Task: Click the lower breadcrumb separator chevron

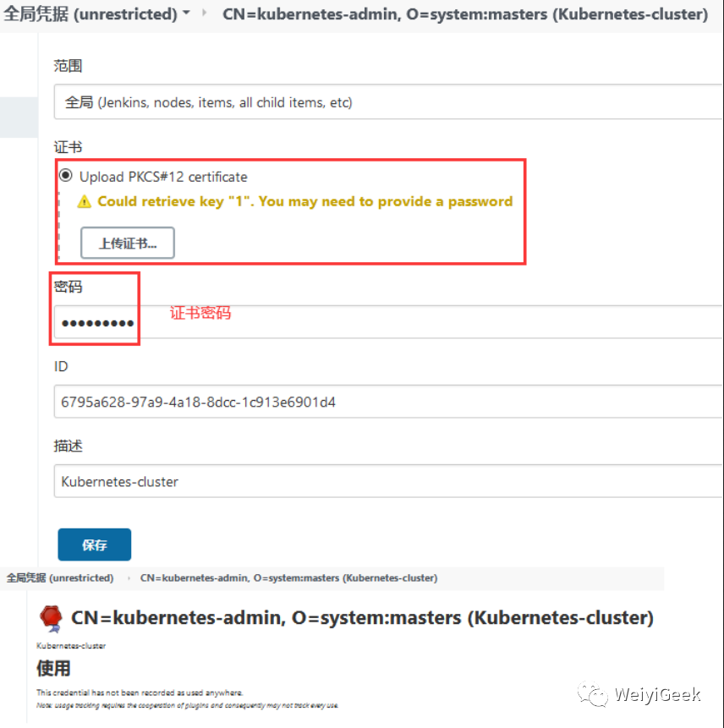Action: (x=129, y=578)
